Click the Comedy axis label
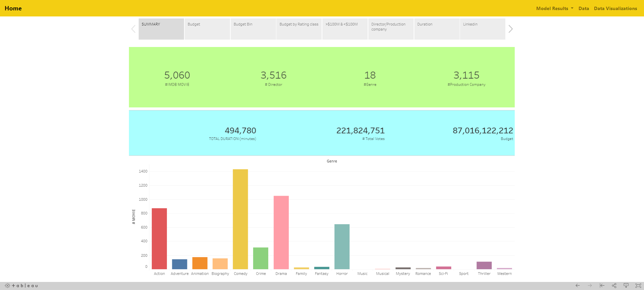 (x=240, y=274)
